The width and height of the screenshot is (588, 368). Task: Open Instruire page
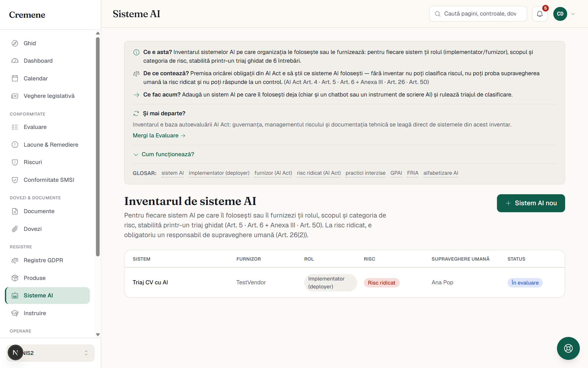47,313
